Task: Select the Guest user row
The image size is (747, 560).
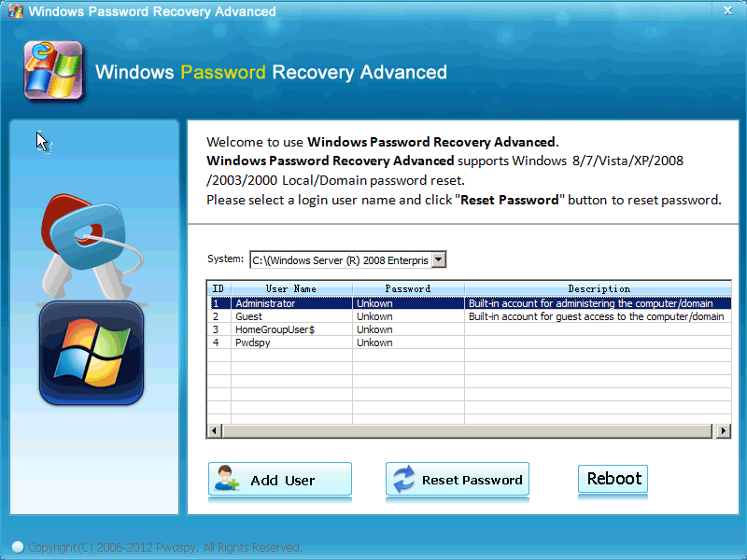Action: tap(470, 316)
